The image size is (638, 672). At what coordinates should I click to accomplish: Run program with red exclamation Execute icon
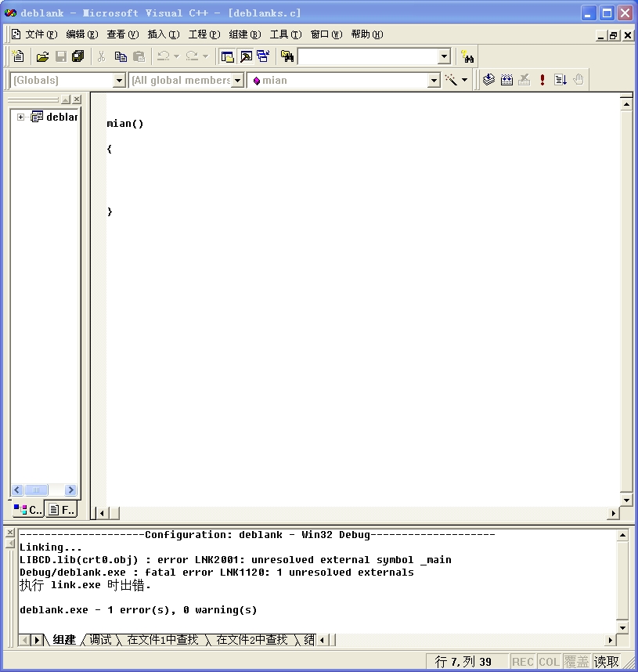pyautogui.click(x=542, y=80)
